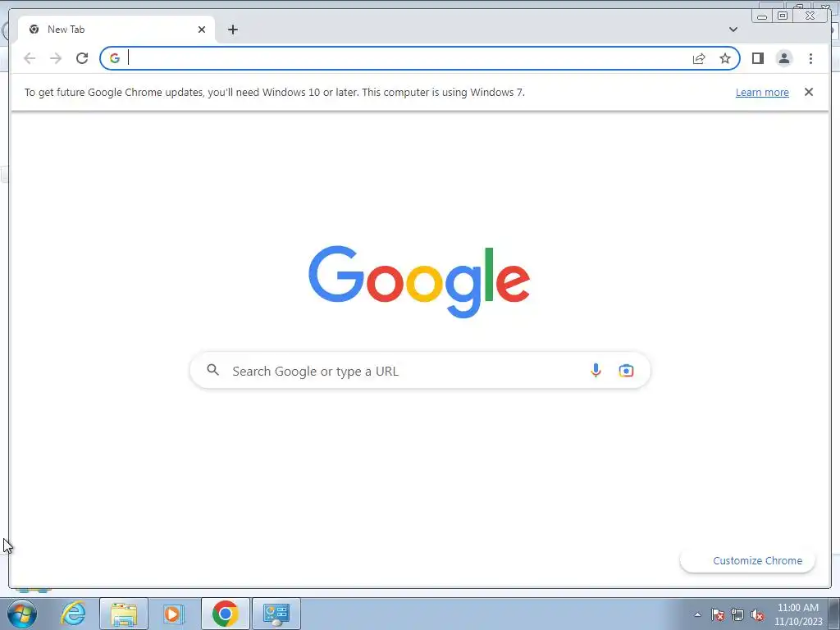Share this page via share icon
Screen dimensions: 840x630
point(699,58)
